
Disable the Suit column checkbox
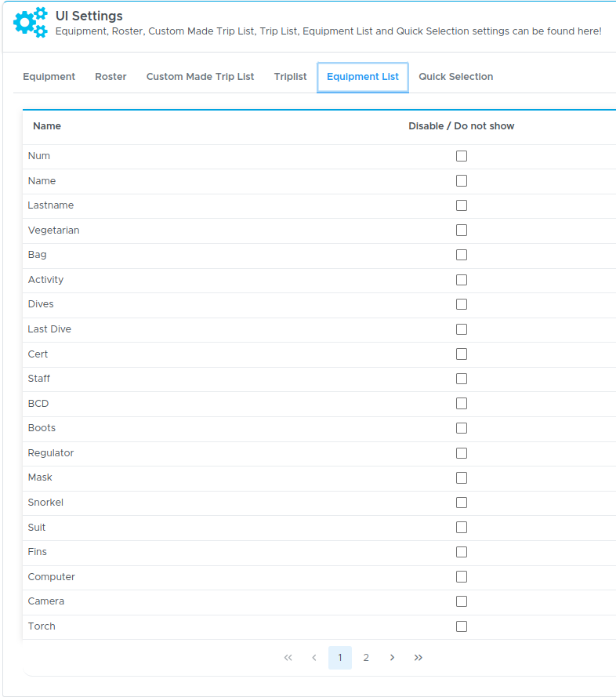pos(462,527)
